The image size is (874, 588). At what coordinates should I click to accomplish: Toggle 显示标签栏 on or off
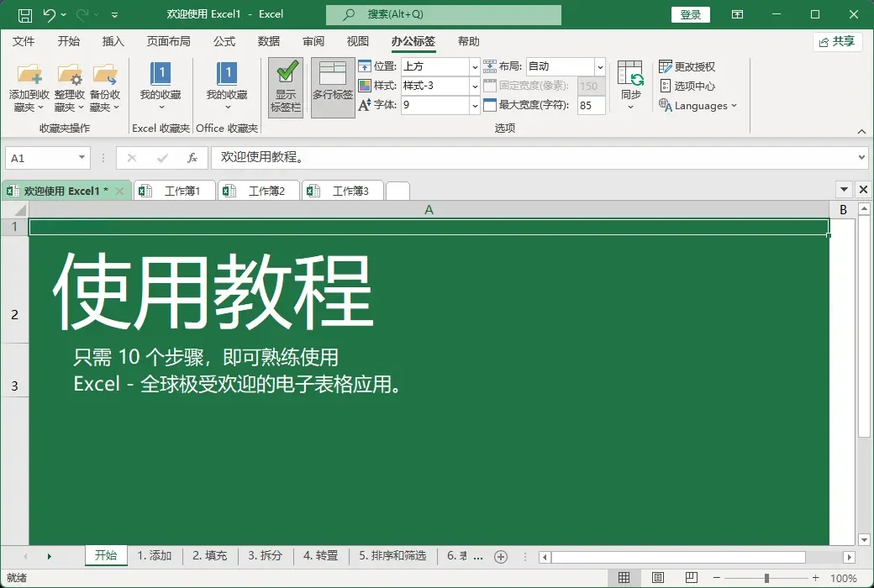tap(285, 87)
